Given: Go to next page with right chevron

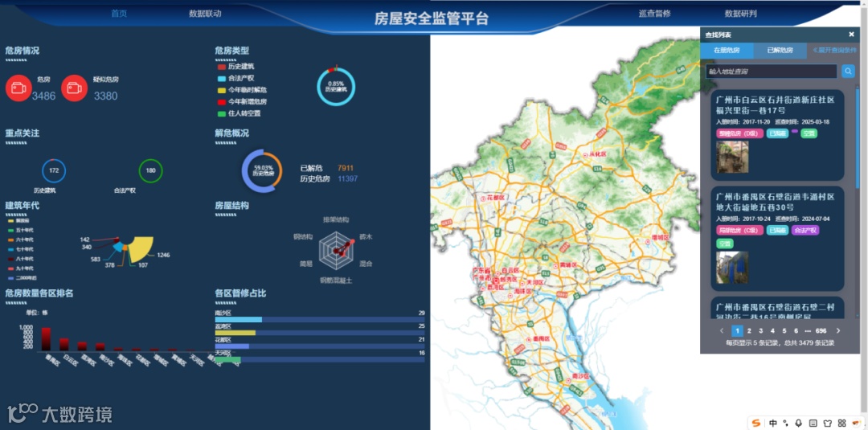Looking at the screenshot, I should coord(838,330).
